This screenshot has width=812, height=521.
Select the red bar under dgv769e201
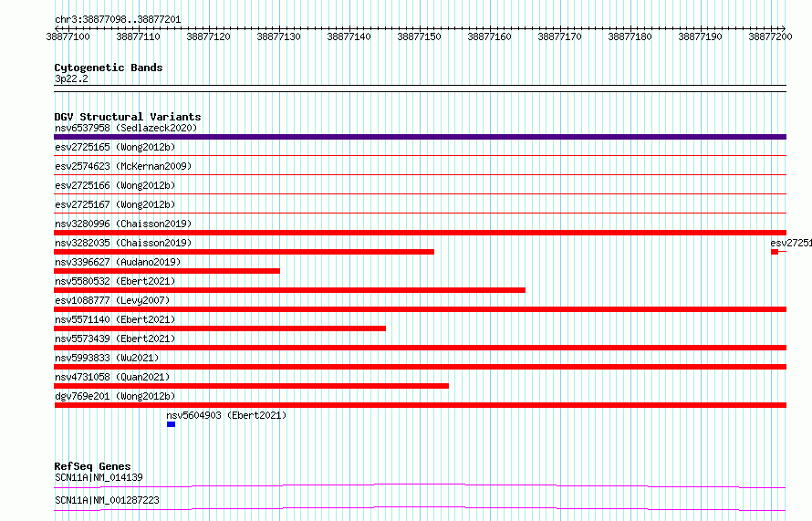(420, 405)
